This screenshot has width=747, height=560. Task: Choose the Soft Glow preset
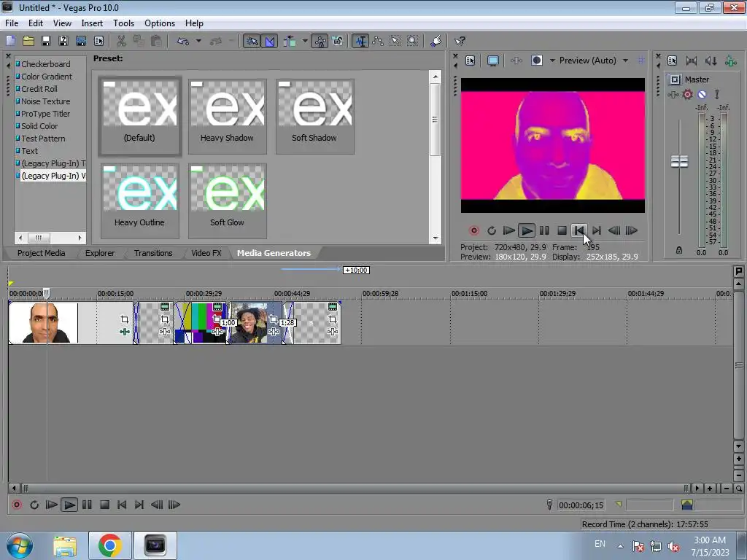coord(228,201)
